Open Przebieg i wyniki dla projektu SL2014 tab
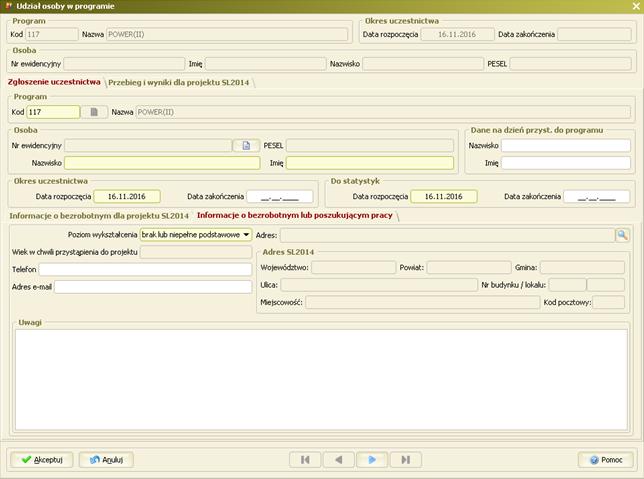Screen dimensions: 644x479 pyautogui.click(x=179, y=83)
